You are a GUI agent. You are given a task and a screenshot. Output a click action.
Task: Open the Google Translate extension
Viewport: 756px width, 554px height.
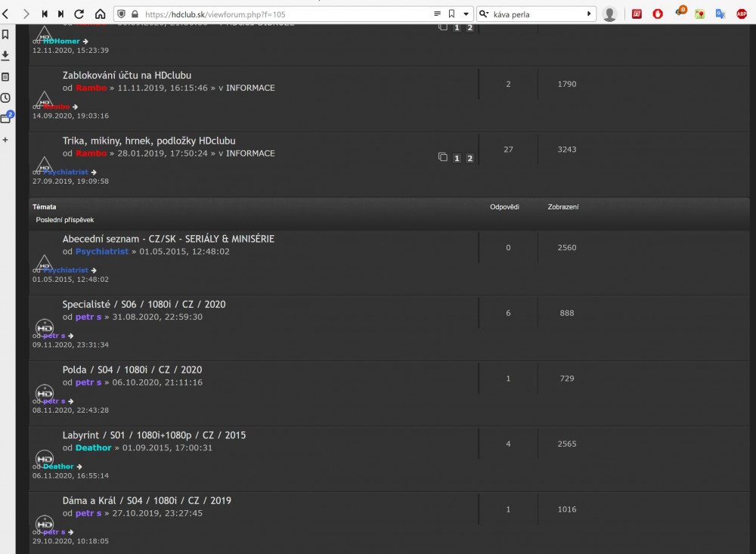[720, 14]
